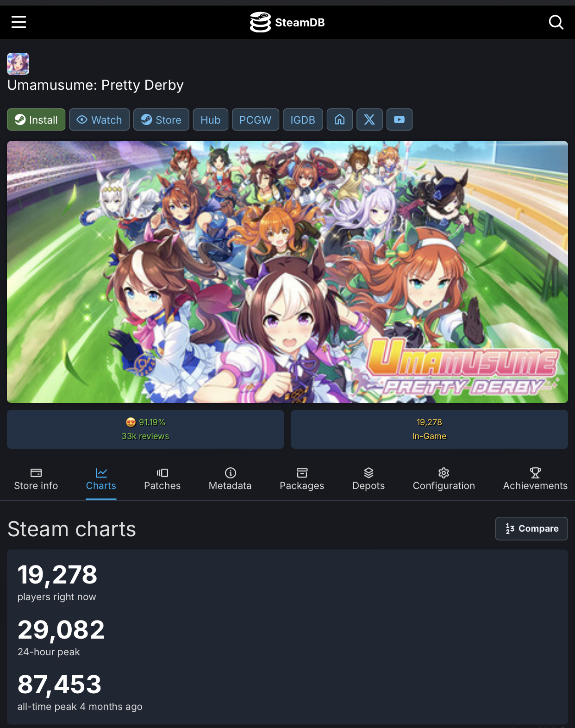Open the homepage house icon link
Viewport: 575px width, 728px height.
[340, 120]
